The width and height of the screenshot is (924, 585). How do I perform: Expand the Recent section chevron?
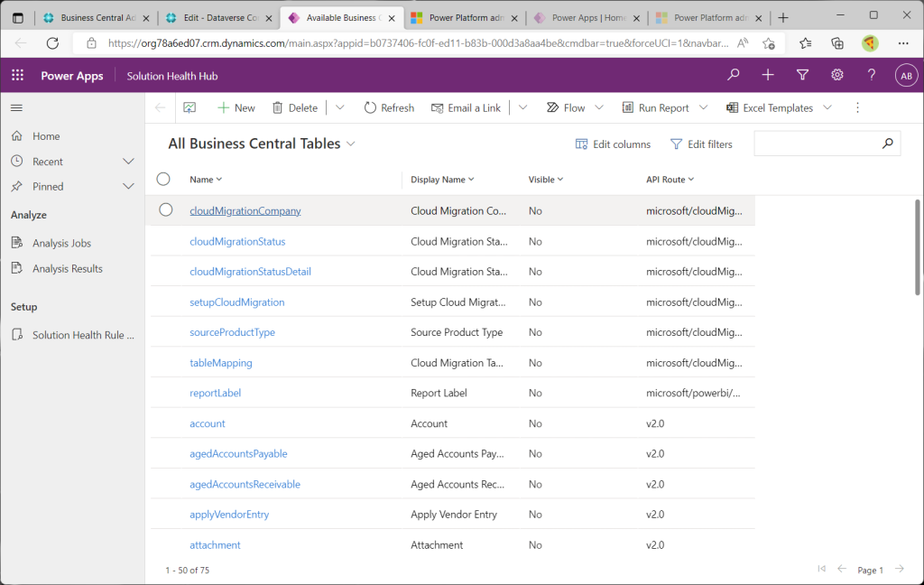coord(128,162)
